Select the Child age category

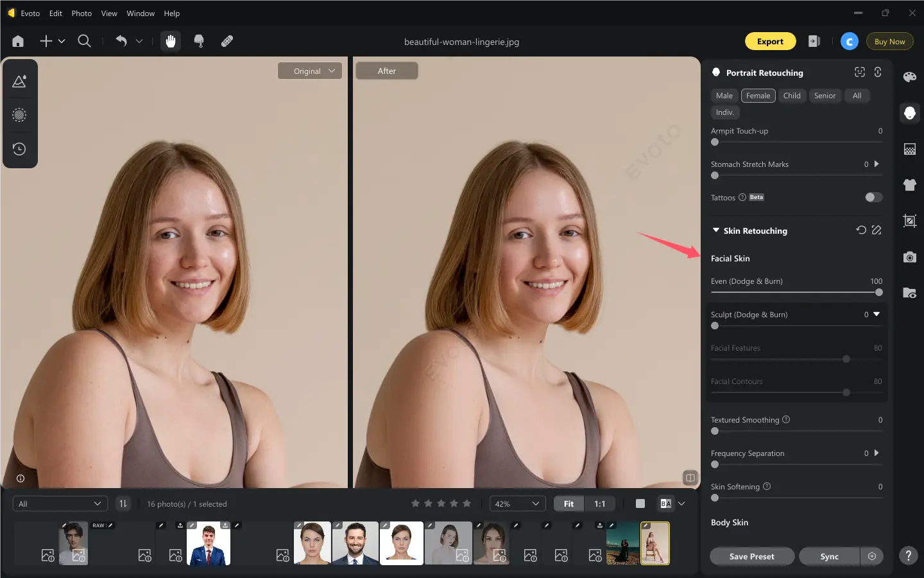792,96
